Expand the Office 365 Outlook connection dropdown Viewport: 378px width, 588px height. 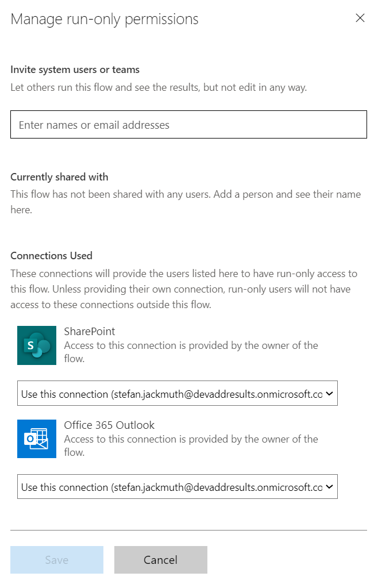(x=177, y=487)
